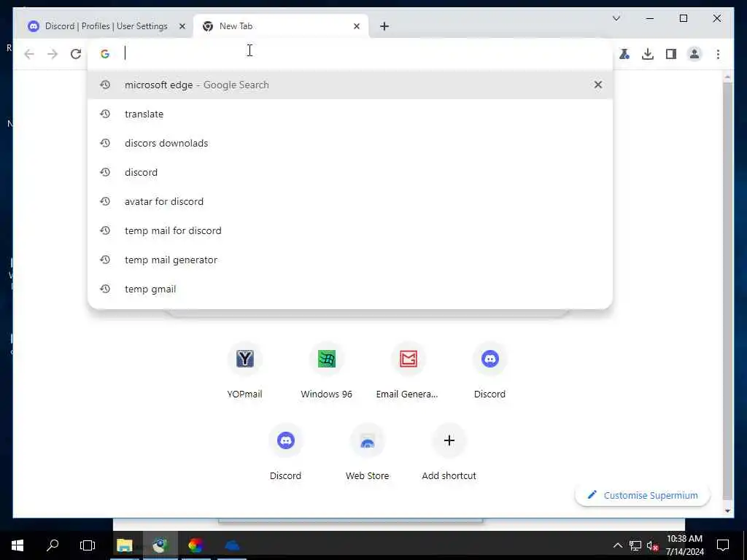Close the Discord User Settings tab
This screenshot has height=560, width=747.
[182, 26]
